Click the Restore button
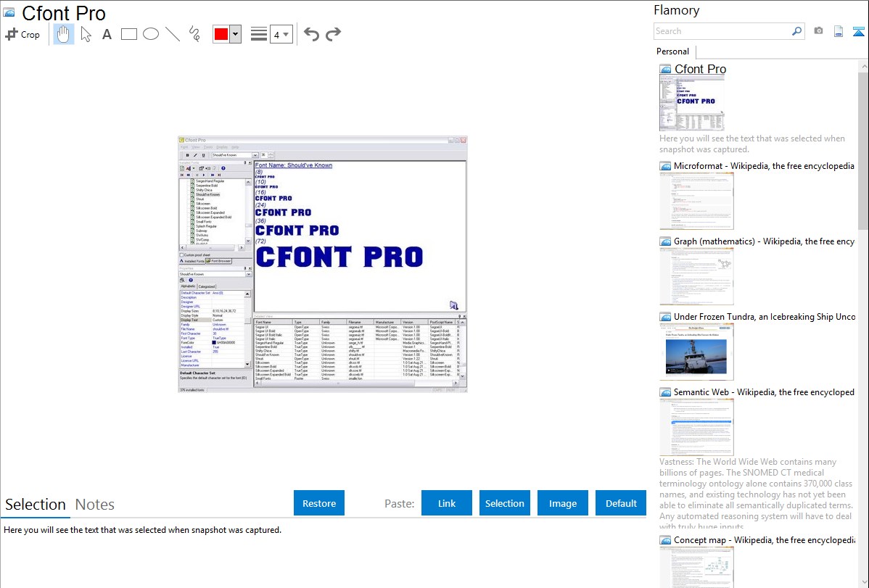The width and height of the screenshot is (869, 588). point(319,503)
